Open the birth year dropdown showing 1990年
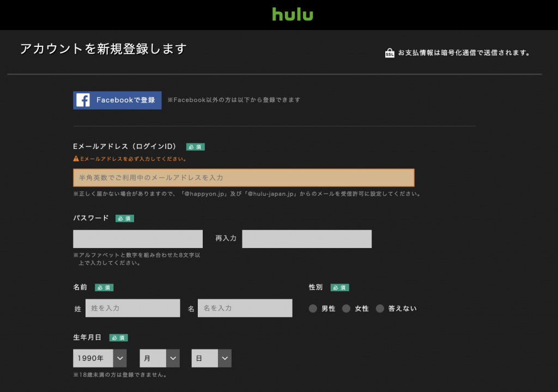 click(x=100, y=358)
